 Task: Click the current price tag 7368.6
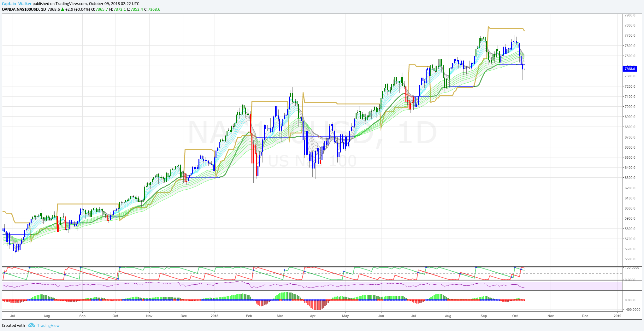click(x=630, y=69)
